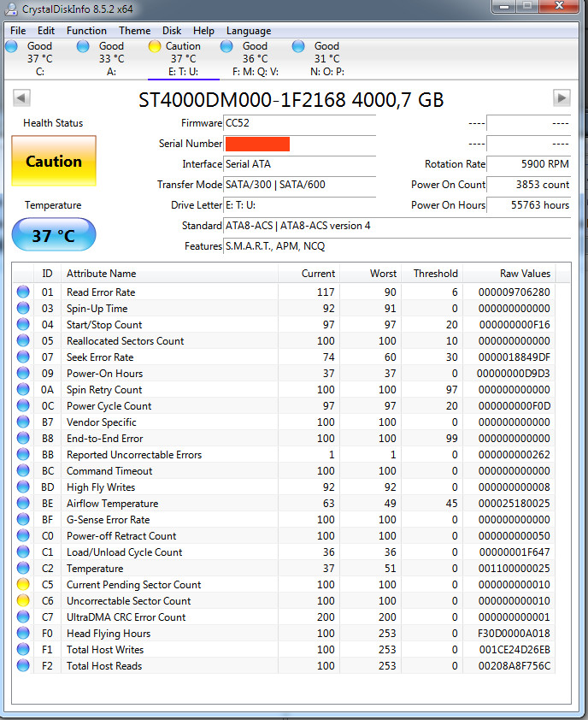588x720 pixels.
Task: Select the N: O: P: disk orb
Action: pos(298,46)
